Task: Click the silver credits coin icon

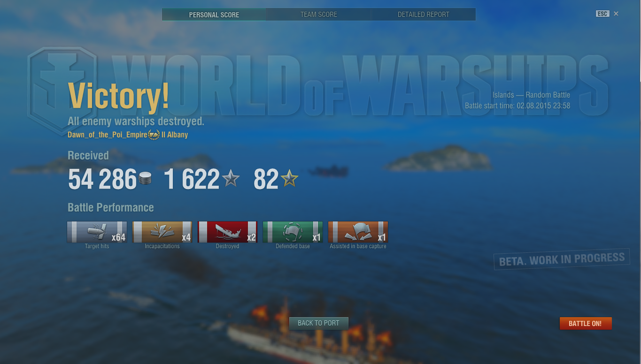Action: pos(146,179)
